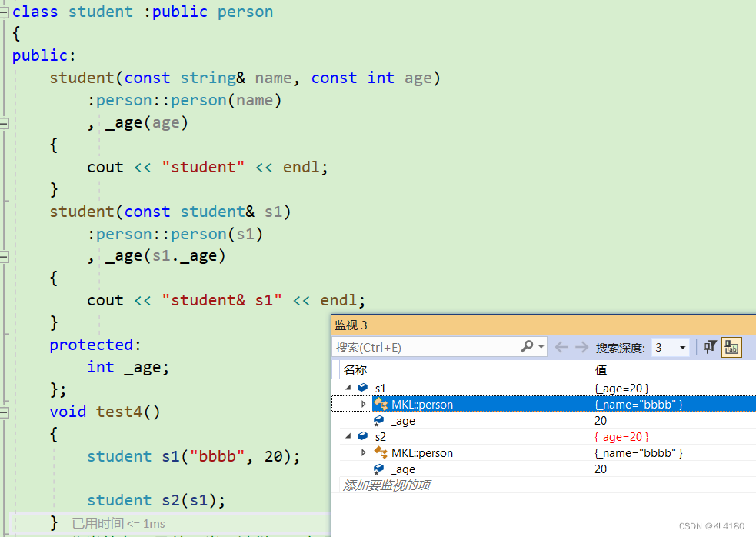This screenshot has height=537, width=756.
Task: Collapse the class student outline toggle
Action: 5,12
